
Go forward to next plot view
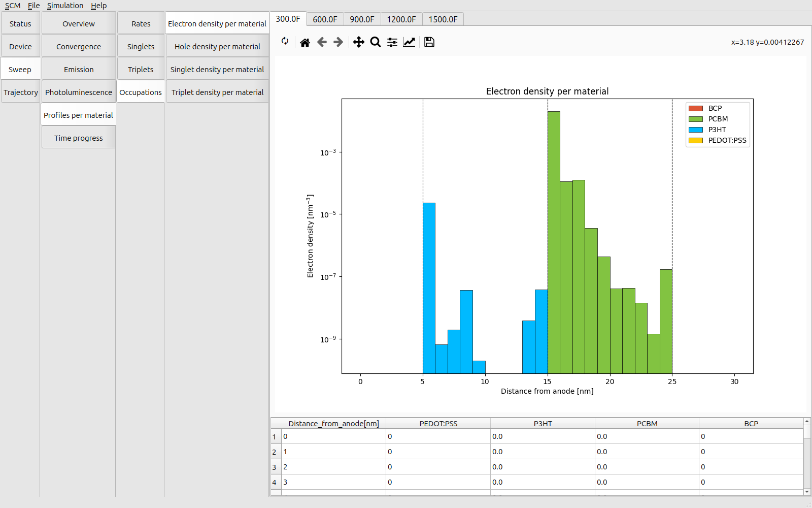(x=339, y=42)
